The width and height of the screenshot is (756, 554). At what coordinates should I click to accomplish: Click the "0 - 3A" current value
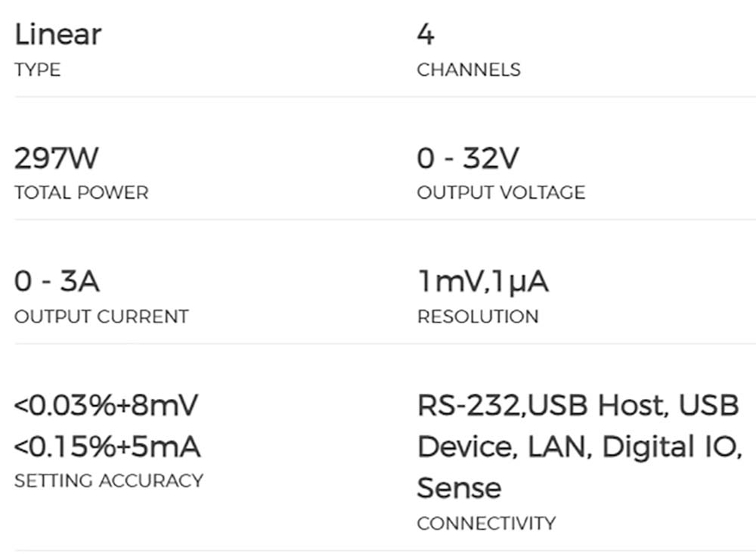pyautogui.click(x=57, y=282)
